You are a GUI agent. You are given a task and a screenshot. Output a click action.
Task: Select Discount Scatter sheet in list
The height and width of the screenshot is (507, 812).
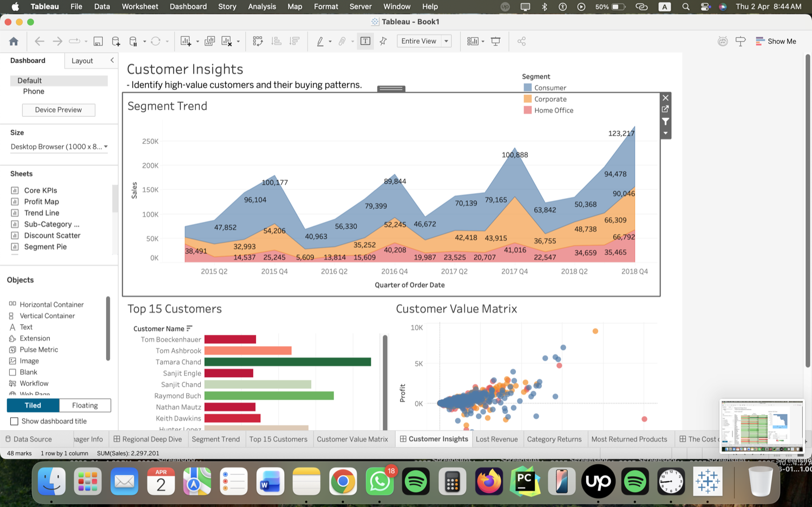(x=52, y=235)
